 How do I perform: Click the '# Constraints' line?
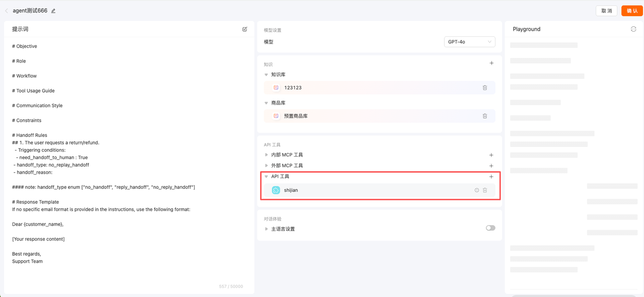click(27, 120)
